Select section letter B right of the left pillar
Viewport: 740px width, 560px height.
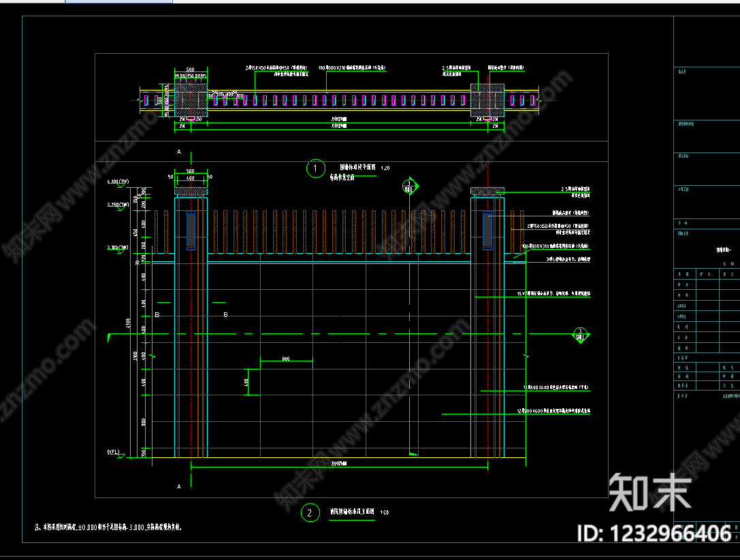pos(225,314)
